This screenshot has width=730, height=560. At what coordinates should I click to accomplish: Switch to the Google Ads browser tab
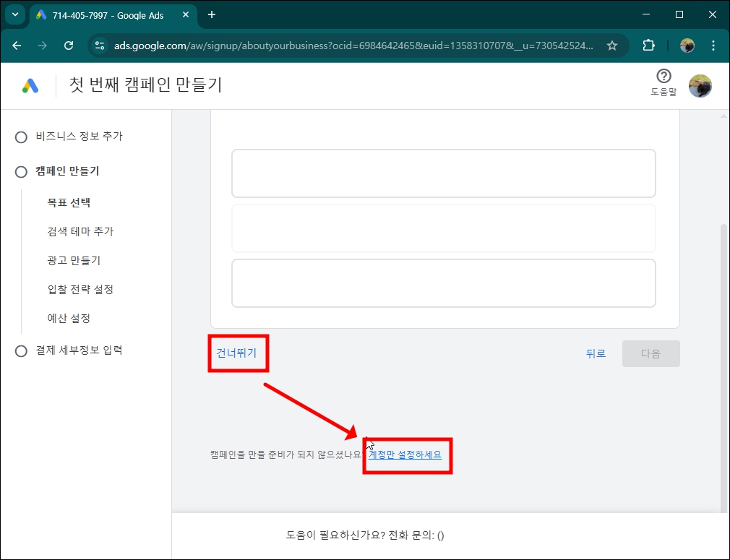108,14
